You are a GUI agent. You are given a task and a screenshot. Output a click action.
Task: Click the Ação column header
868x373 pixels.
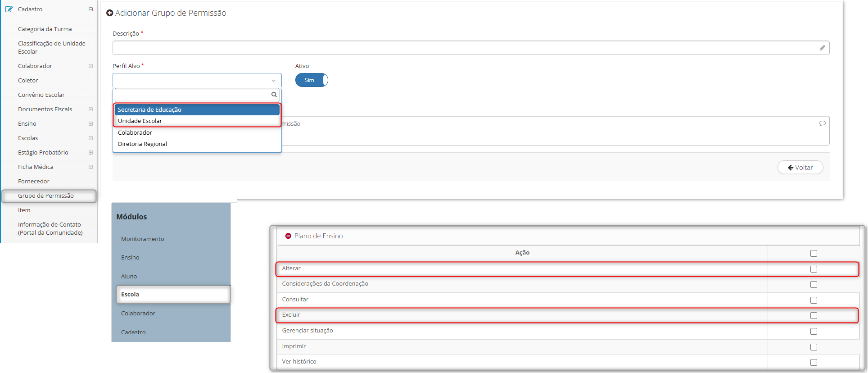tap(522, 253)
